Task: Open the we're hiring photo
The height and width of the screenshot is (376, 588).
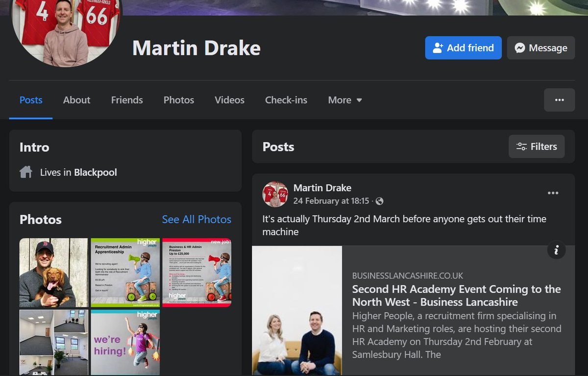Action: pos(125,343)
